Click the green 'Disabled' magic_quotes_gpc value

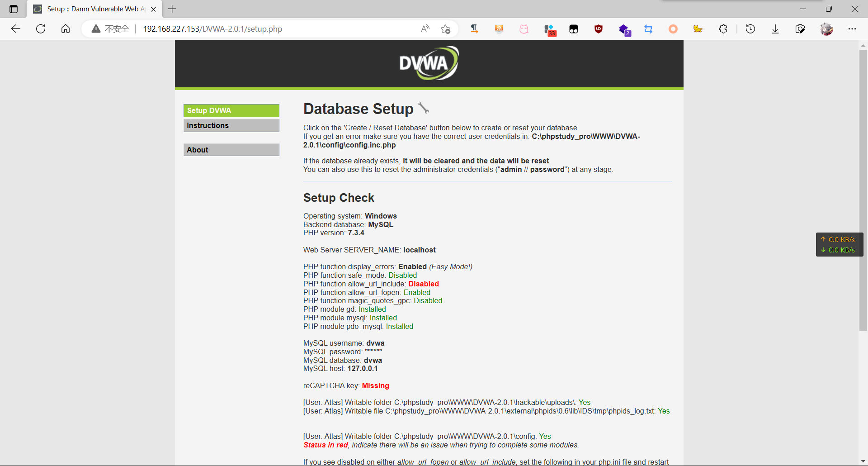[428, 301]
